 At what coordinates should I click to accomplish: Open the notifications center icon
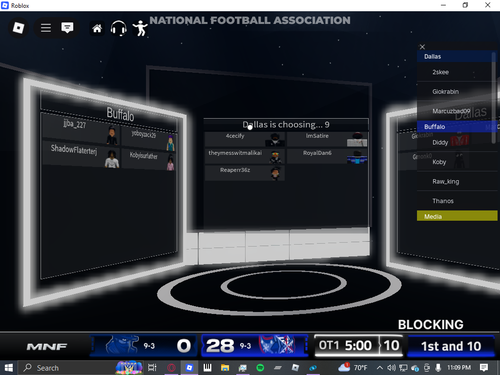[x=484, y=368]
